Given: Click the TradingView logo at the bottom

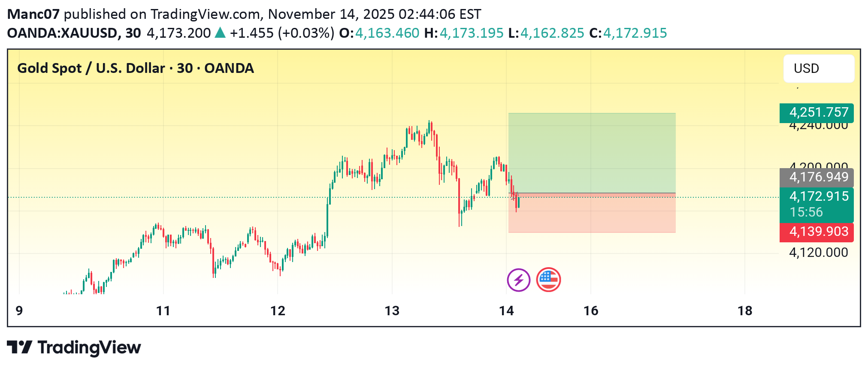Looking at the screenshot, I should [x=74, y=347].
